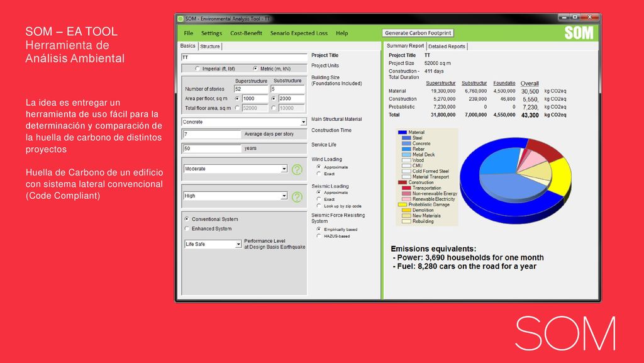Click the '411 days' construction duration text
The height and width of the screenshot is (363, 644).
pyautogui.click(x=434, y=71)
